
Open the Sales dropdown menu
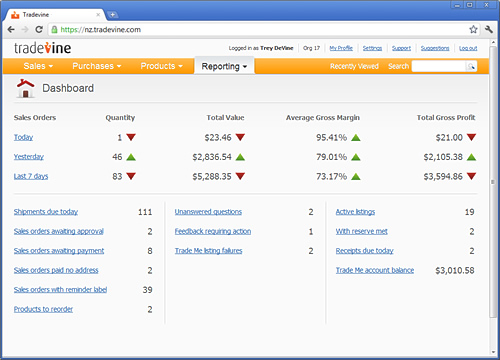tap(38, 66)
